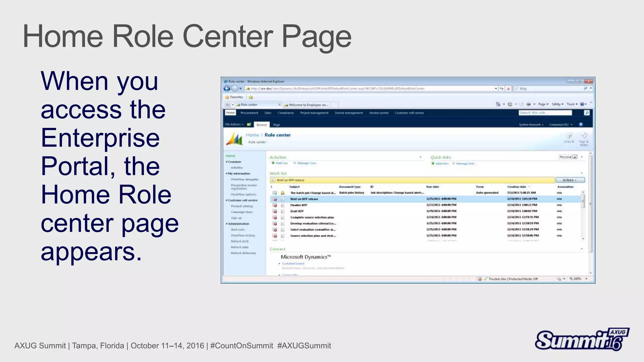This screenshot has width=644, height=362.
Task: Click the browser Back arrow button
Action: coord(227,89)
